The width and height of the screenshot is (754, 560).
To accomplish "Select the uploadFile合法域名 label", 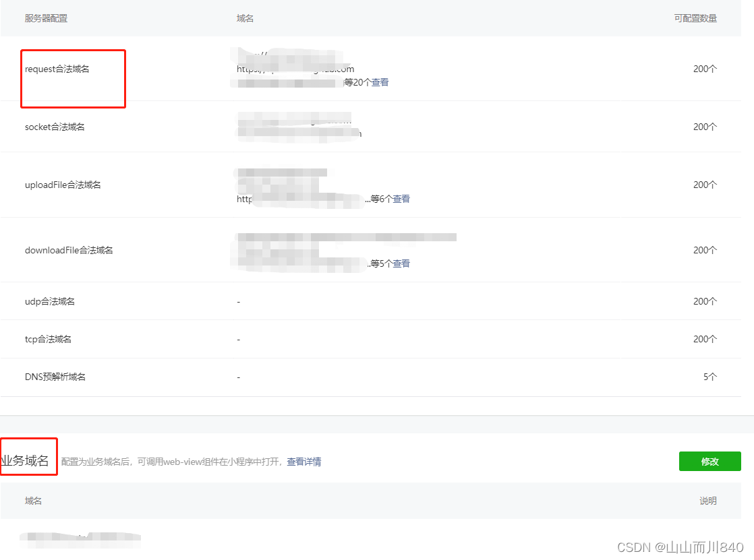I will point(63,185).
